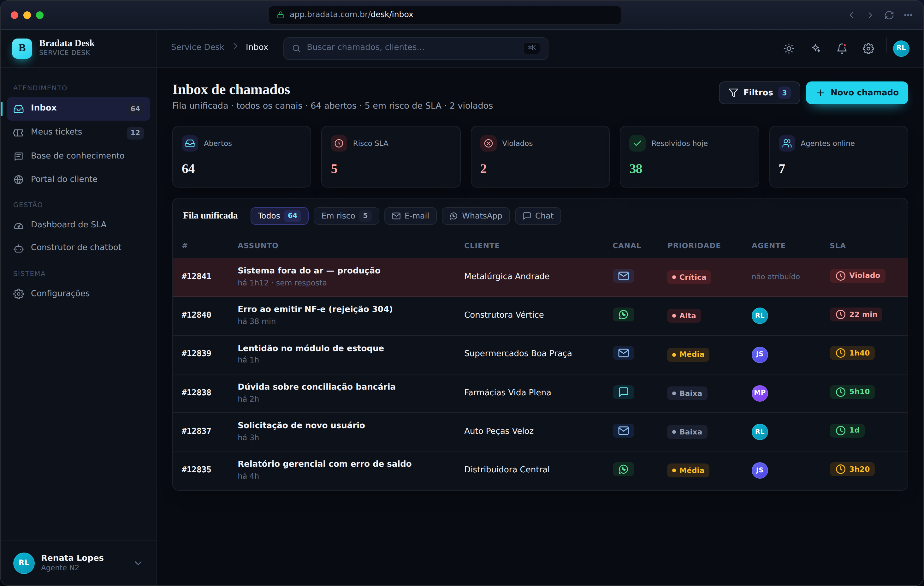Select the Todos 64 tab

(x=279, y=216)
